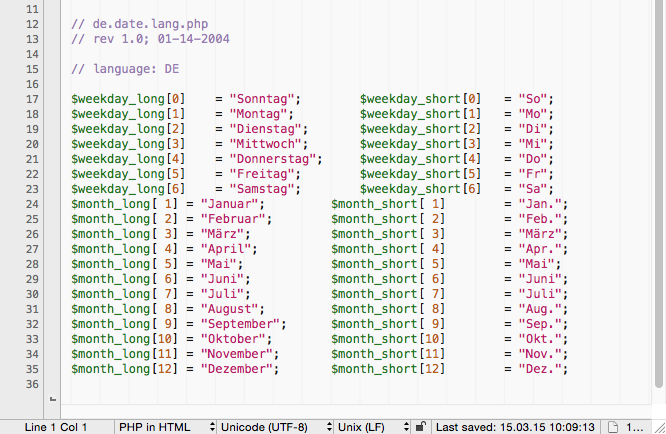
Task: Click the "Dez." short month string
Action: pyautogui.click(x=540, y=369)
